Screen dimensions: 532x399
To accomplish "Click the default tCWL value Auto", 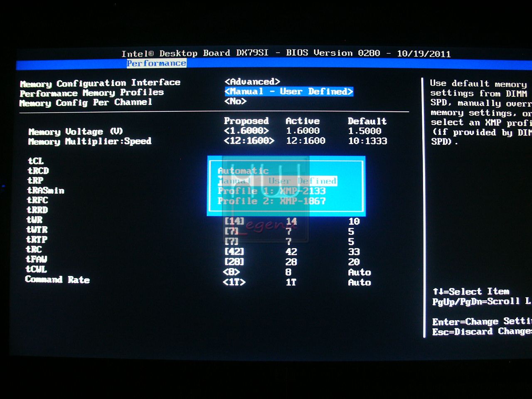I will 360,272.
